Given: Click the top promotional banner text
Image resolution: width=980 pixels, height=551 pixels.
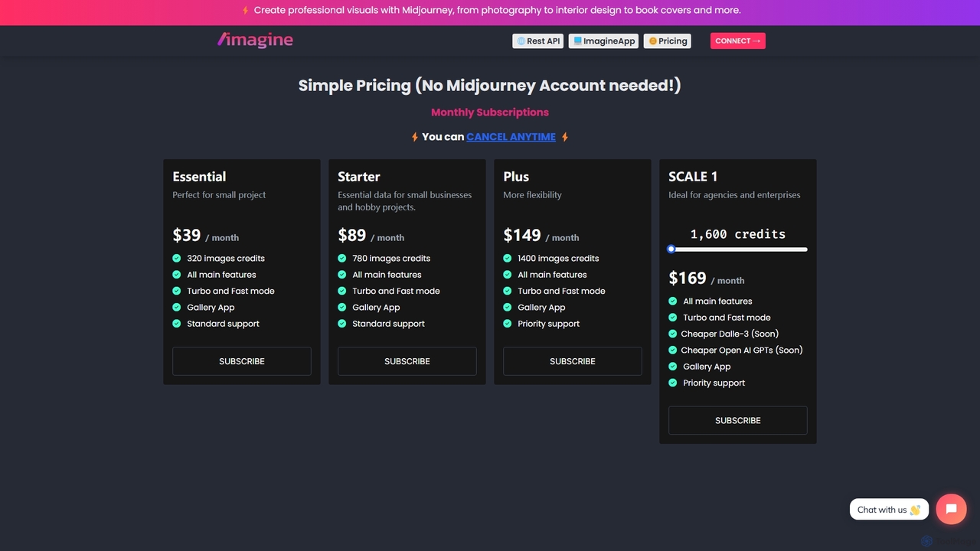Looking at the screenshot, I should pos(498,11).
